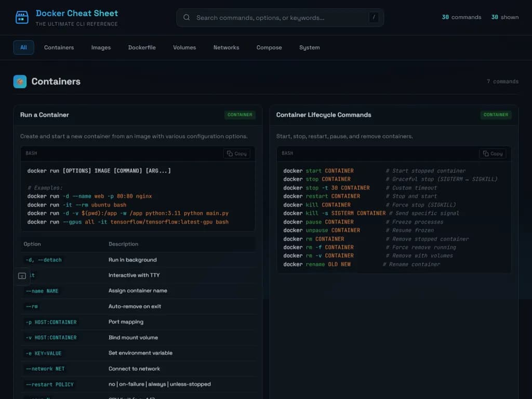The image size is (532, 399).
Task: Switch to the Volumes category
Action: click(184, 47)
